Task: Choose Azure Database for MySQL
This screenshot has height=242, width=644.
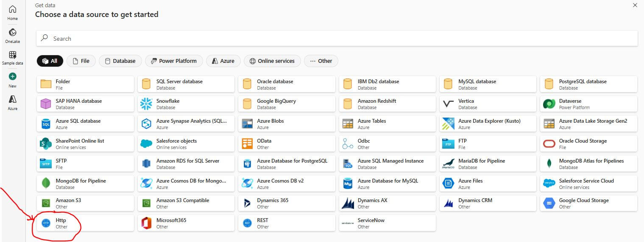Action: pyautogui.click(x=388, y=183)
